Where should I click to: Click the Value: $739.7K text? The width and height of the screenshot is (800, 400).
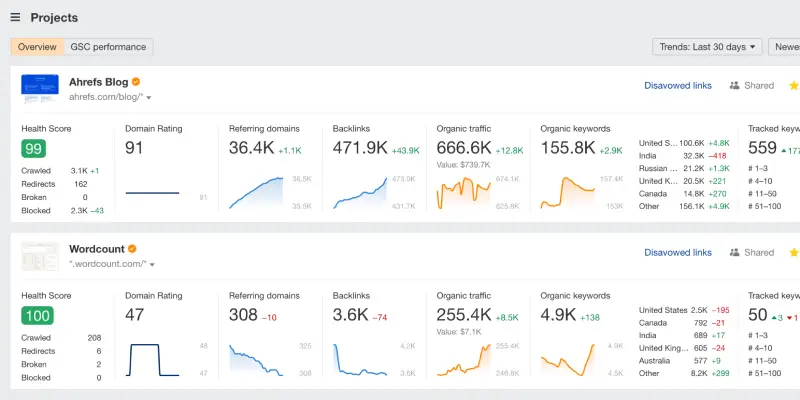point(463,165)
